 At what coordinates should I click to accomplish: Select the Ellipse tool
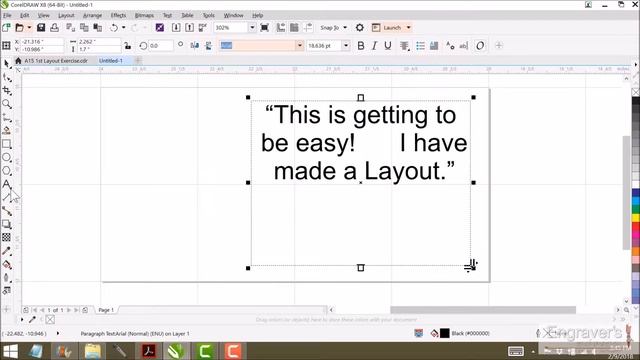tap(7, 158)
